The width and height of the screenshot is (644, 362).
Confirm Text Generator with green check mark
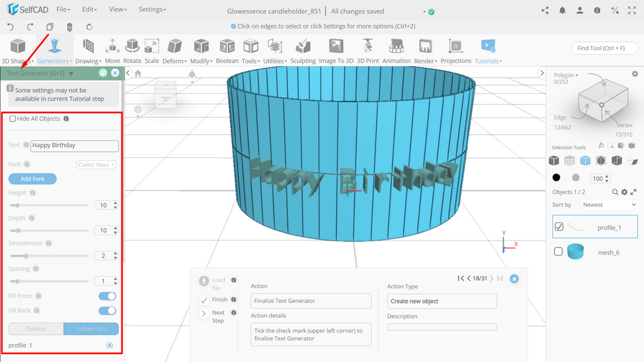point(103,73)
